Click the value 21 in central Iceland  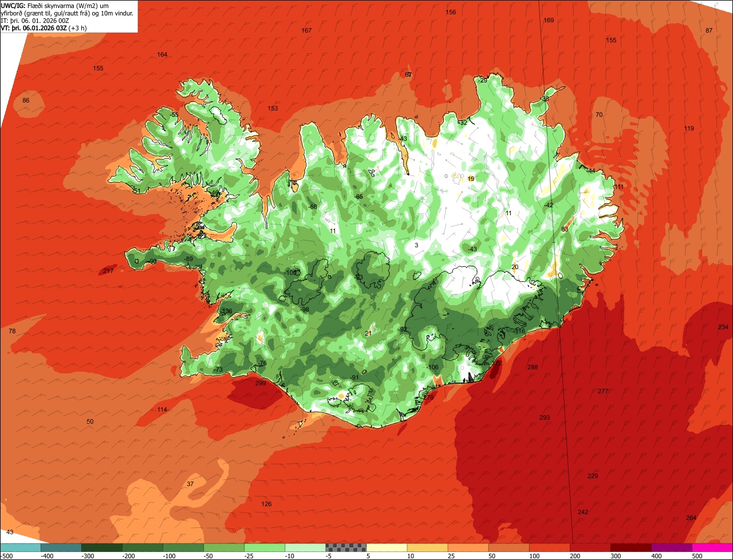pos(368,333)
